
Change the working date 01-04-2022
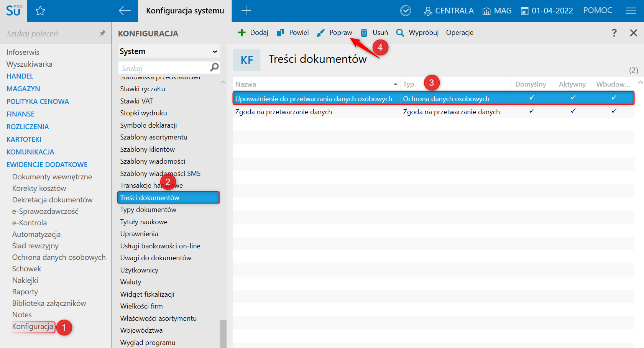547,11
